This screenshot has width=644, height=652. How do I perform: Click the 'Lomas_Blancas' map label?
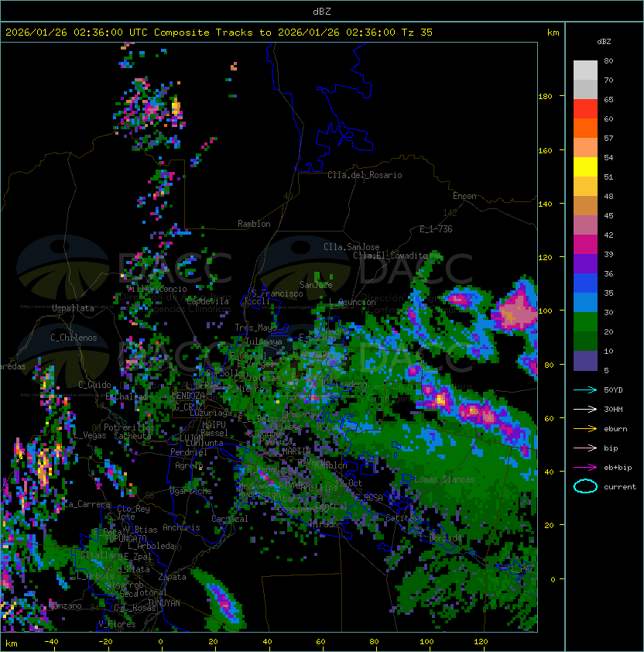click(x=444, y=479)
